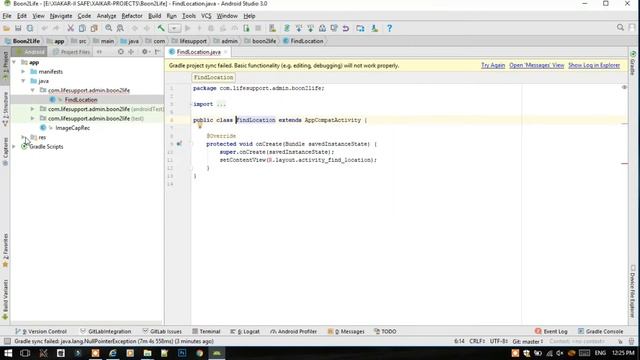Screen dimensions: 640x360
Task: Click the UTF-8 encoding selector
Action: pos(499,341)
